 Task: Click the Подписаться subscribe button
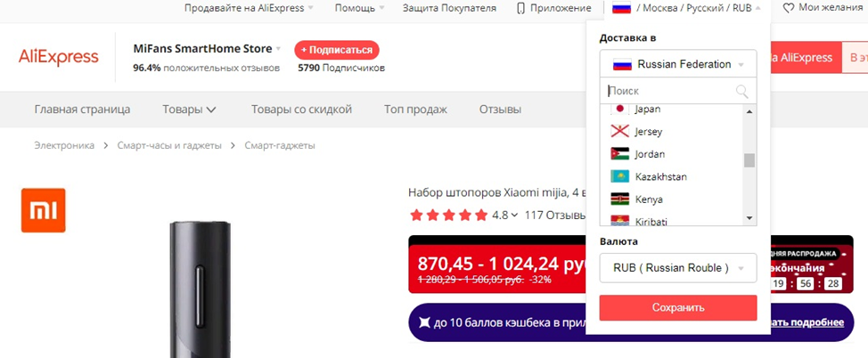338,50
